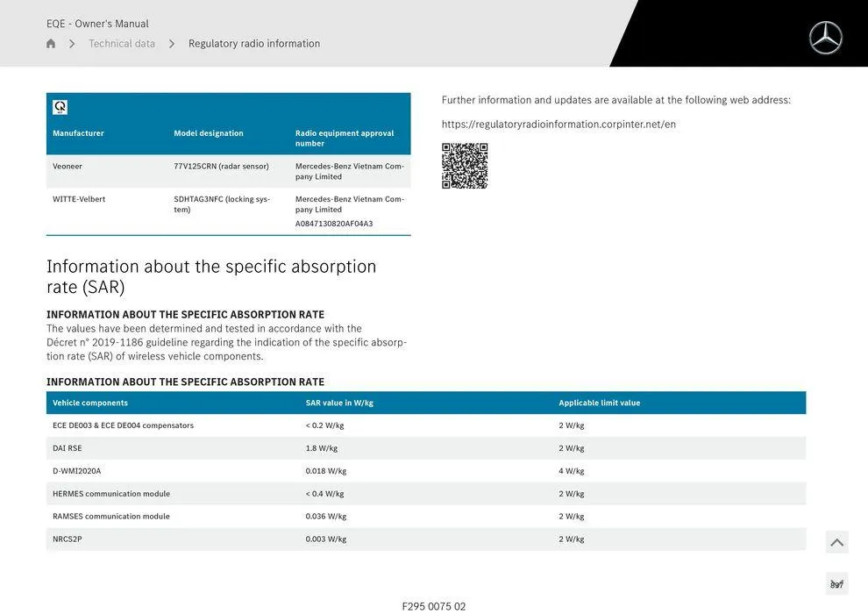Click the radio equipment icon in the table header
The height and width of the screenshot is (614, 868).
(60, 106)
